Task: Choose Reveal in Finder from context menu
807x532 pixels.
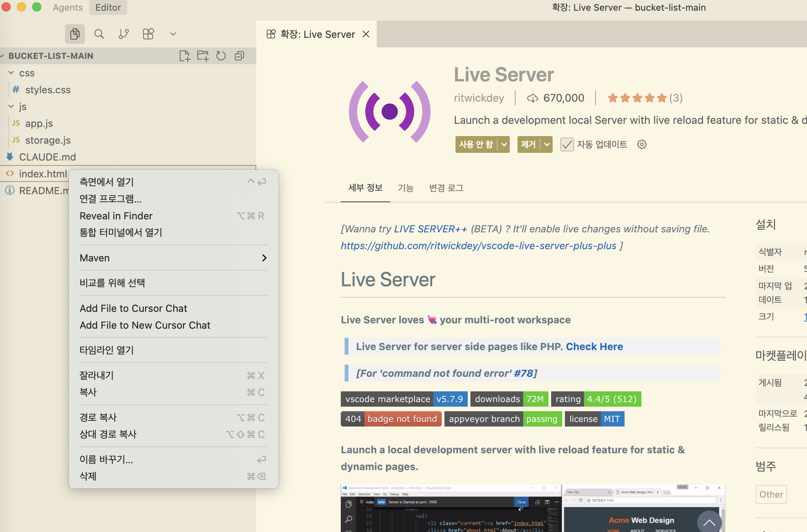Action: tap(116, 216)
